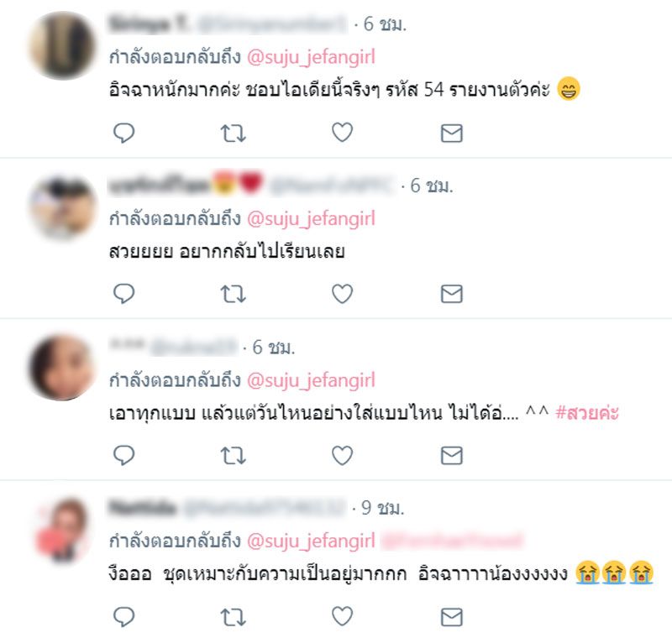
Task: Open the avatar beside the #สวยค่ะ tweet
Action: tap(62, 368)
